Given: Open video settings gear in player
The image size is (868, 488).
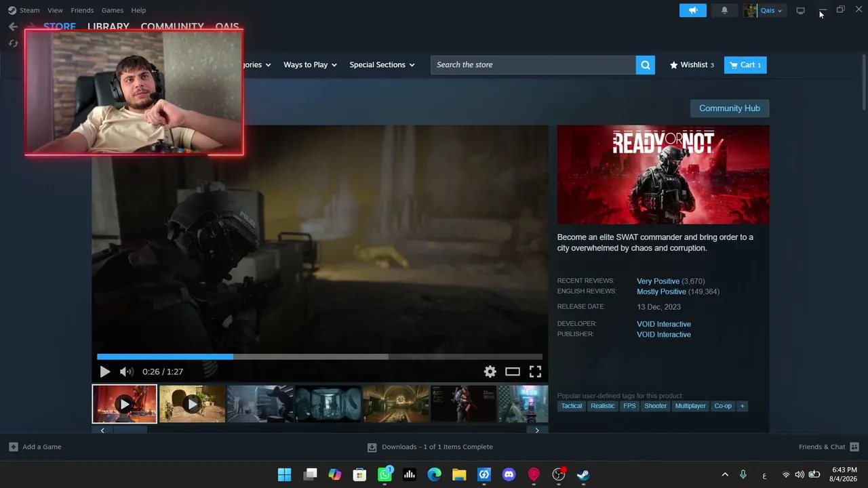Looking at the screenshot, I should (490, 371).
